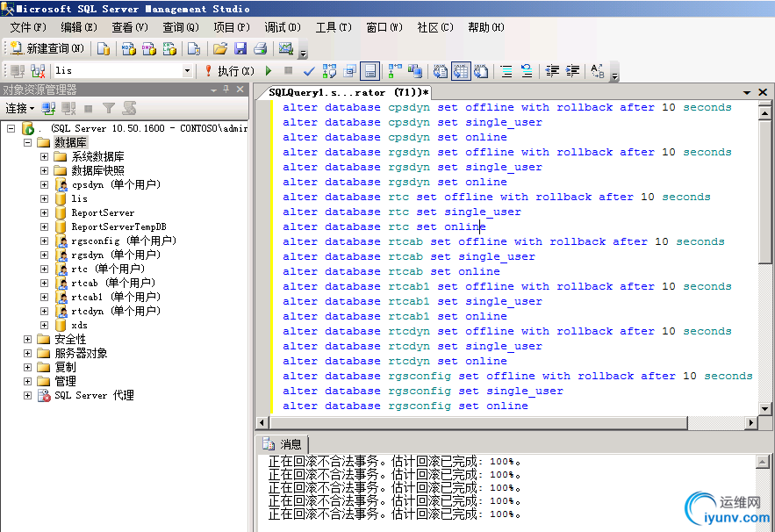This screenshot has height=532, width=775.
Task: Toggle auto-hide pin on Object Explorer panel
Action: (226, 89)
